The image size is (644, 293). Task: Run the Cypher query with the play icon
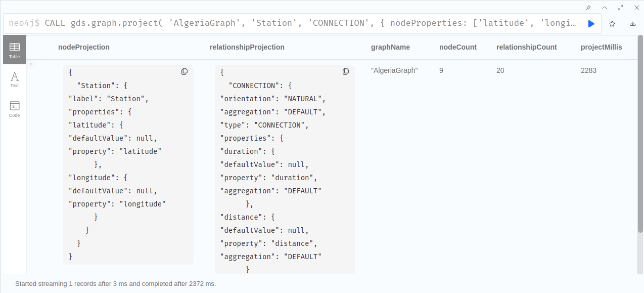591,23
